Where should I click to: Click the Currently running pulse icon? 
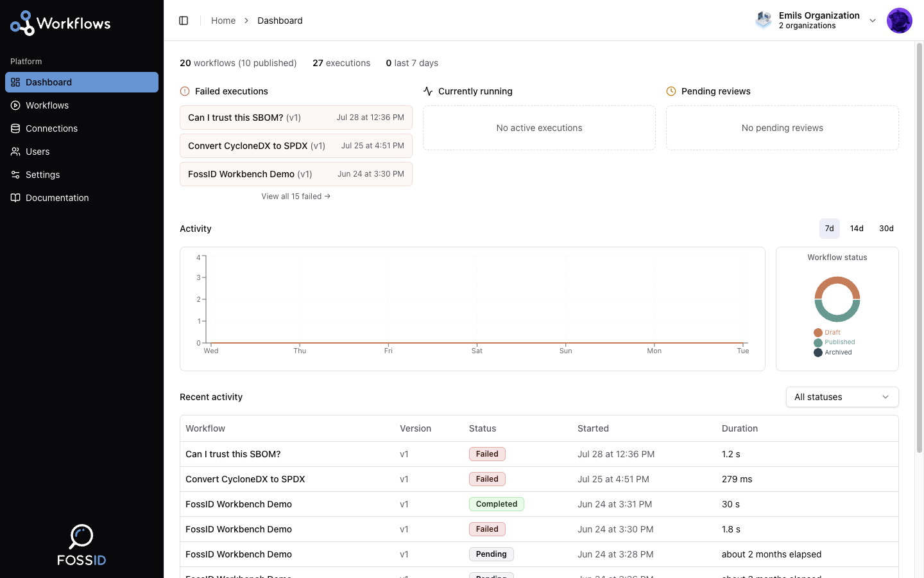coord(428,91)
